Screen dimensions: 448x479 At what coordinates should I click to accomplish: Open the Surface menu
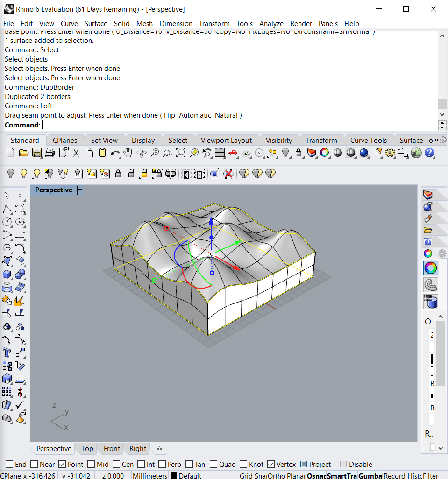coord(96,24)
